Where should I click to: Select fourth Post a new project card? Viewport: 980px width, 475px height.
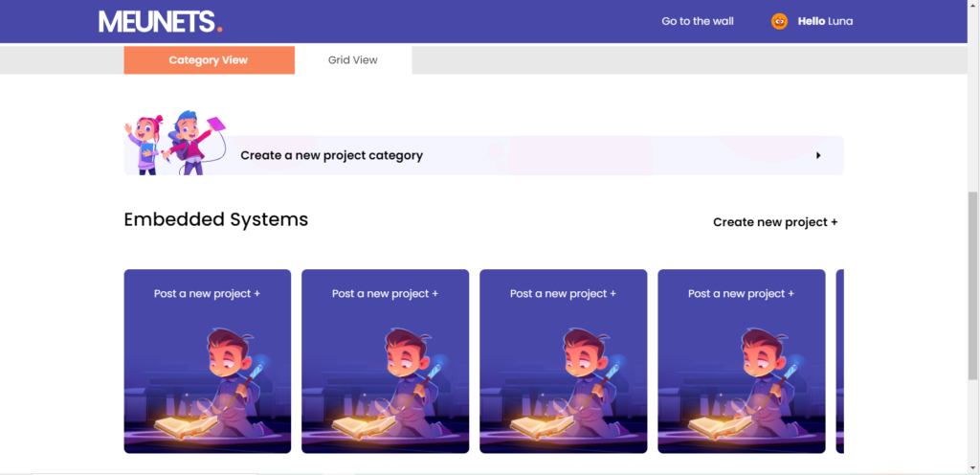[742, 361]
